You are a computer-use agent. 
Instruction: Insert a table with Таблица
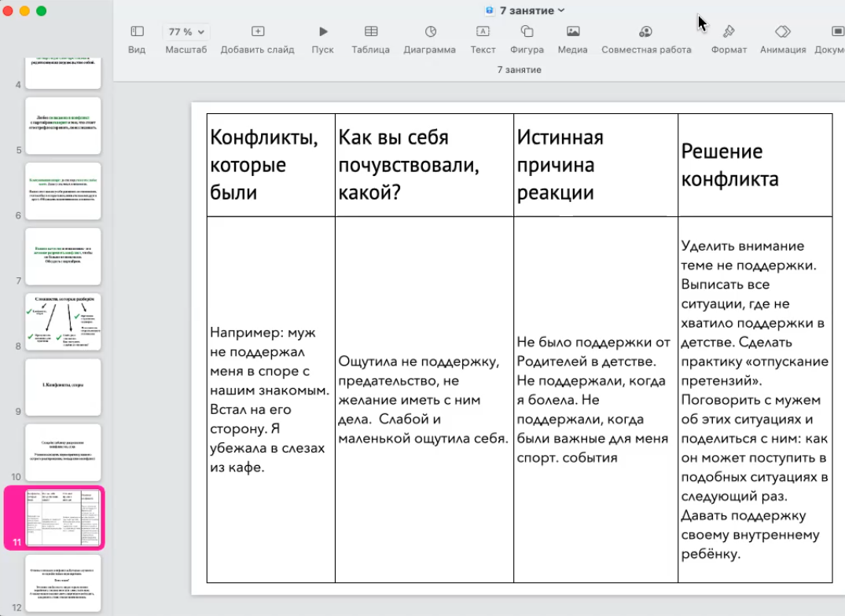[x=371, y=39]
